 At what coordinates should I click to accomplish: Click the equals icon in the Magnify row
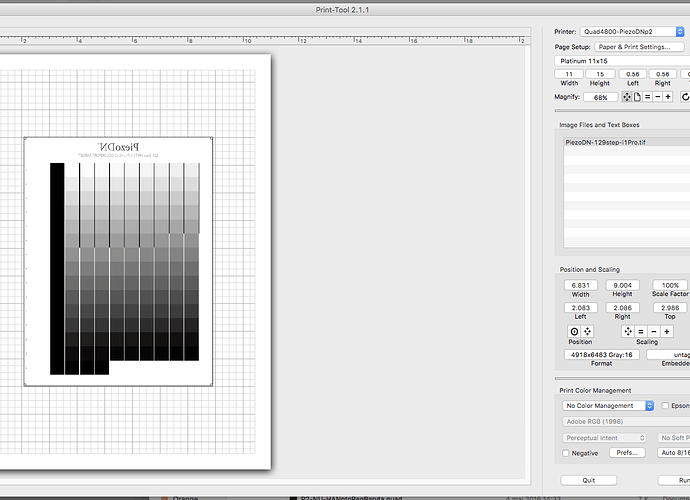[x=647, y=97]
